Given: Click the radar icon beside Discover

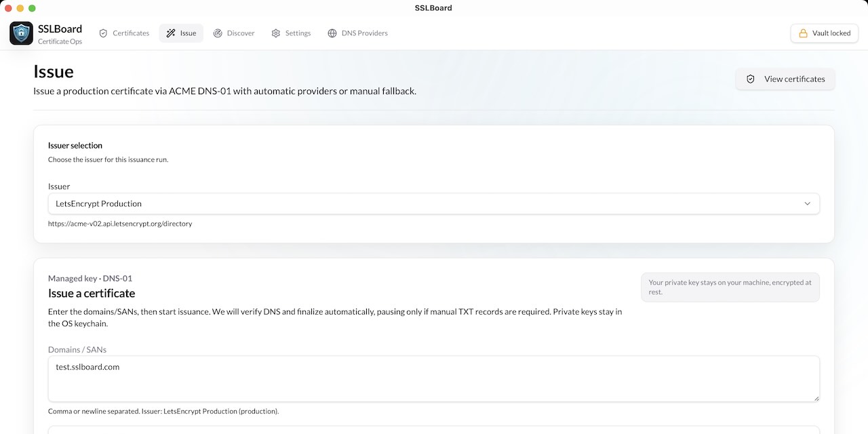Looking at the screenshot, I should click(218, 33).
